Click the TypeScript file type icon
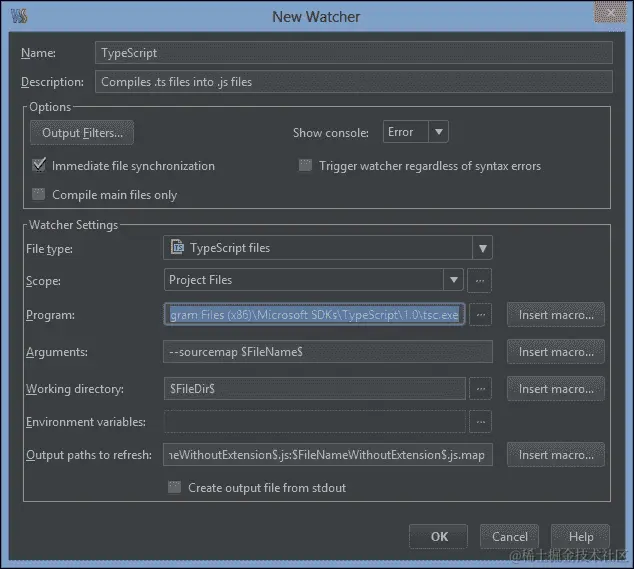 click(177, 247)
